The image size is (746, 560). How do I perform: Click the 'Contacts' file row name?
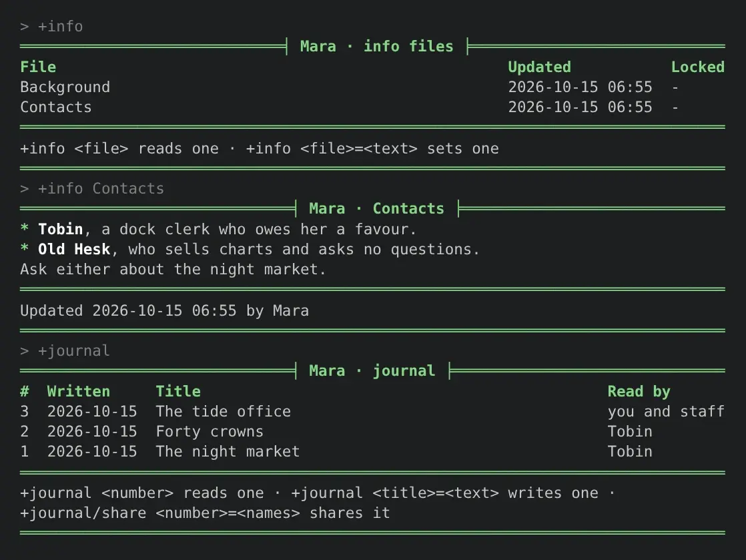pyautogui.click(x=55, y=107)
